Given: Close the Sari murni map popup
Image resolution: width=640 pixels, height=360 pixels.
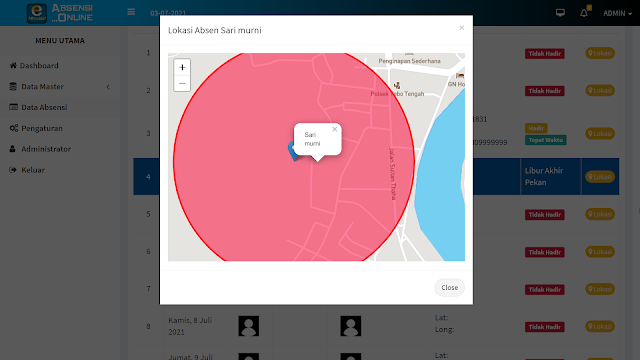Looking at the screenshot, I should coord(335,129).
